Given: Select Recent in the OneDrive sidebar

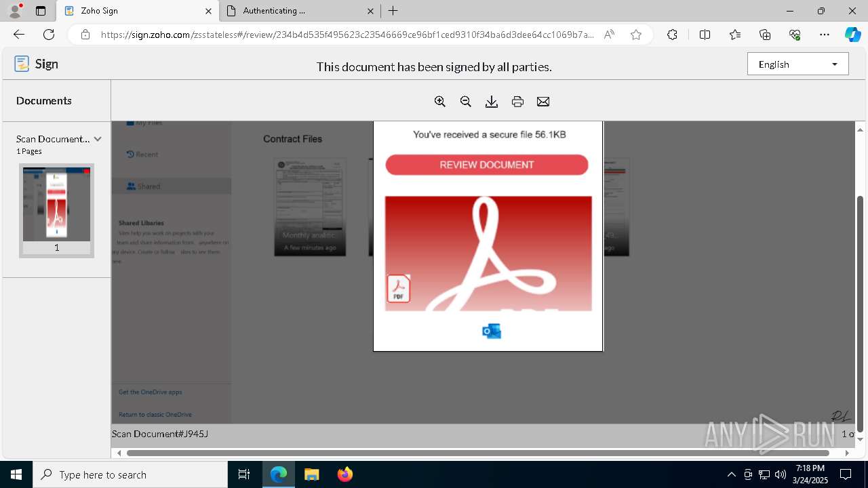Looking at the screenshot, I should click(142, 155).
